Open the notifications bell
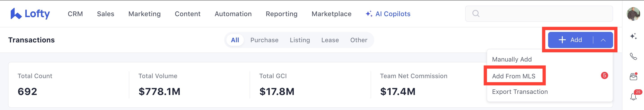The image size is (644, 110). [x=633, y=96]
